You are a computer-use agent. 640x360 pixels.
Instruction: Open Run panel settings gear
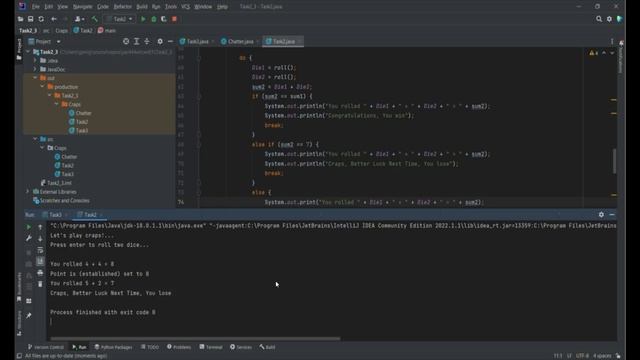pos(601,215)
